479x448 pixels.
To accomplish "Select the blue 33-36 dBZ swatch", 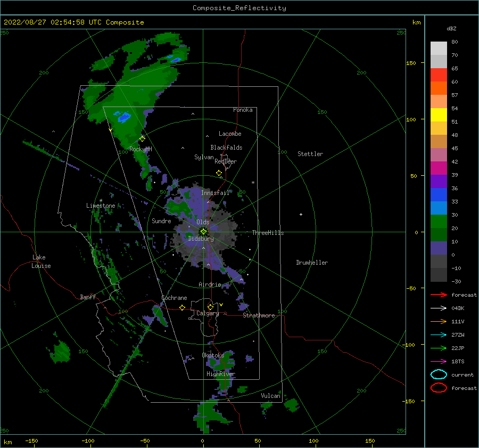I will (439, 195).
